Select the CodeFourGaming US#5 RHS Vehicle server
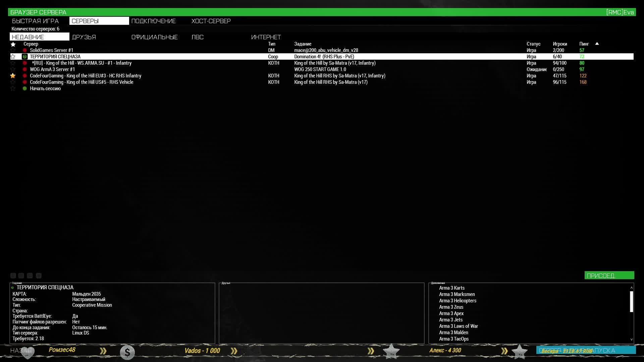This screenshot has height=362, width=644. (x=82, y=82)
